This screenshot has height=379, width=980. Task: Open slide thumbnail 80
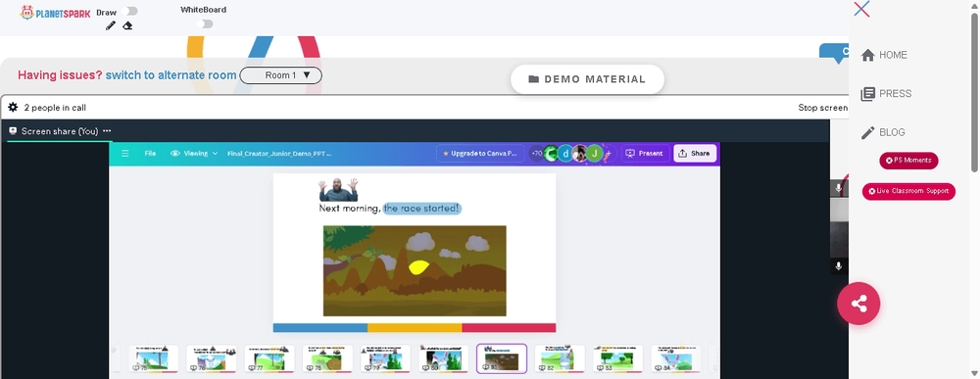pyautogui.click(x=444, y=358)
